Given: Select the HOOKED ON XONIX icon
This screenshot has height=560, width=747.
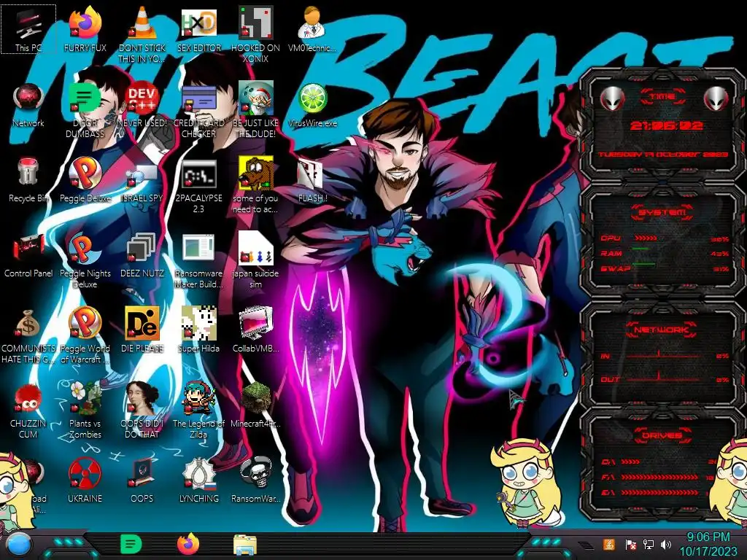Looking at the screenshot, I should [x=256, y=35].
